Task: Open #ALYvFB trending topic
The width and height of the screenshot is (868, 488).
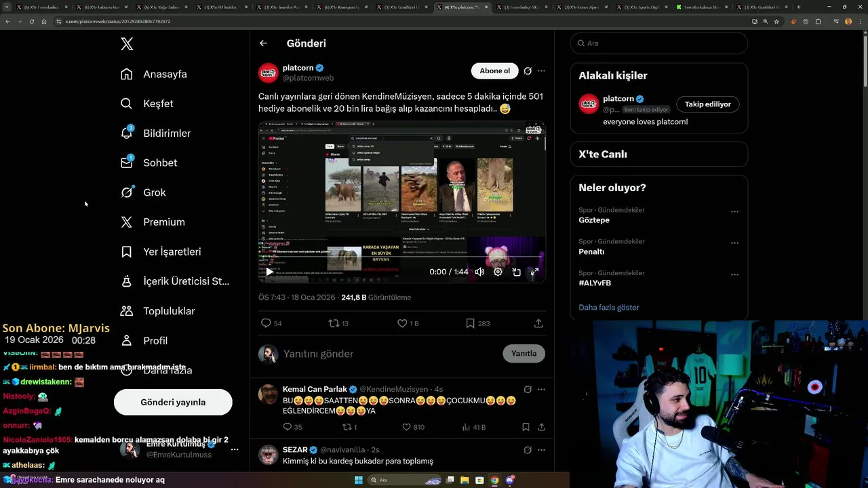Action: [x=595, y=283]
